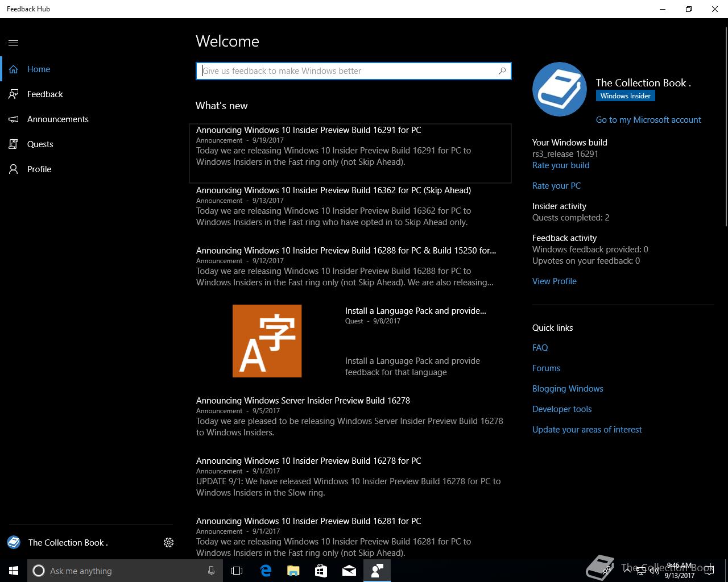The height and width of the screenshot is (582, 728).
Task: Open File Explorer from taskbar
Action: pos(293,571)
